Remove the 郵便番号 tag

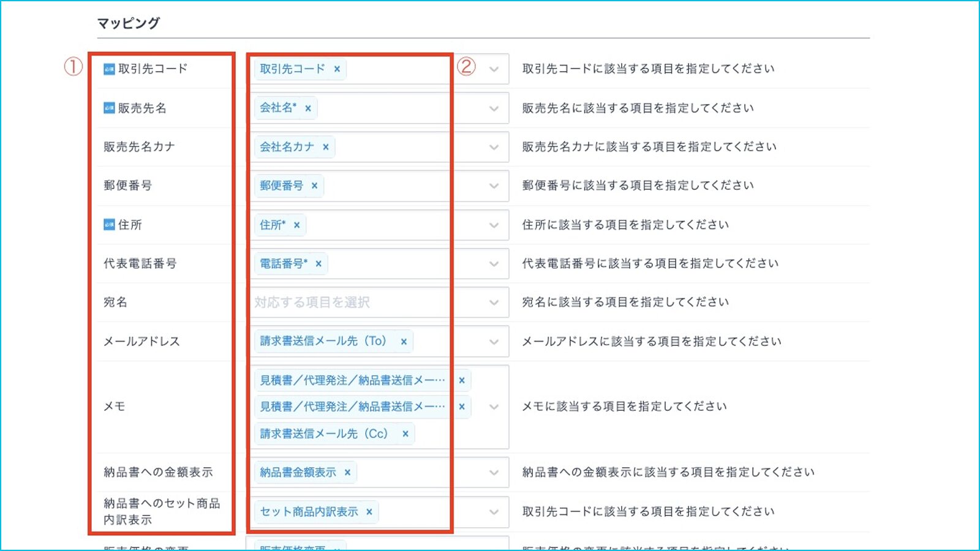(x=314, y=186)
